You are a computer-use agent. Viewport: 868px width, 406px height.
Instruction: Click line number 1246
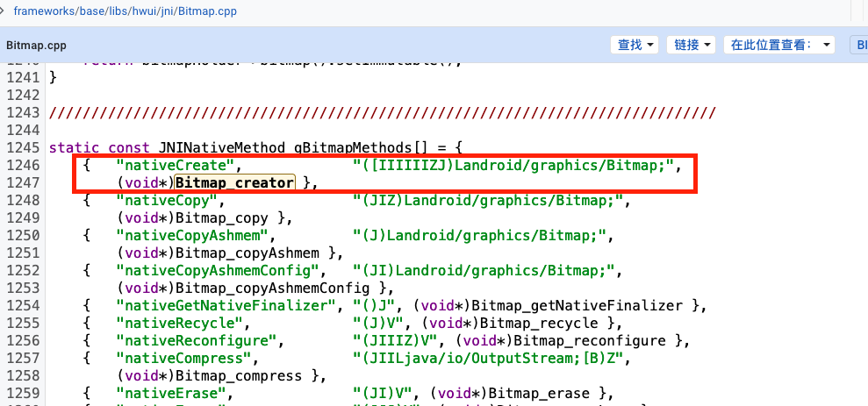[23, 166]
